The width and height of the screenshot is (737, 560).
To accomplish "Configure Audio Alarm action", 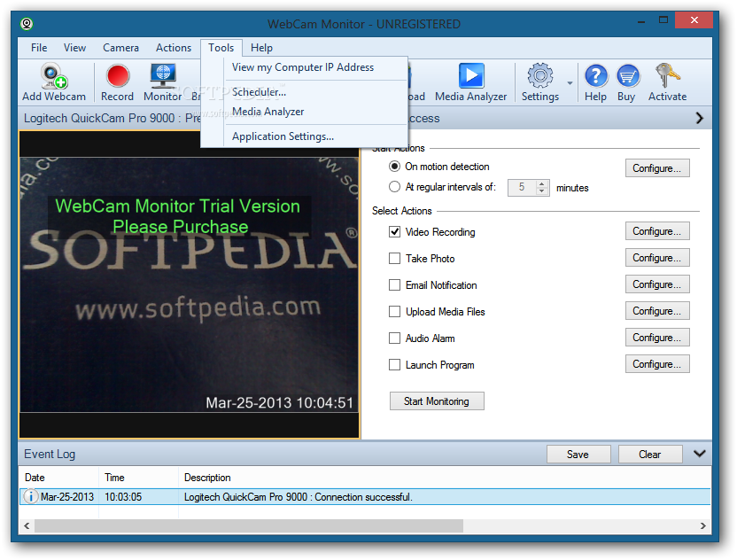I will coord(657,338).
